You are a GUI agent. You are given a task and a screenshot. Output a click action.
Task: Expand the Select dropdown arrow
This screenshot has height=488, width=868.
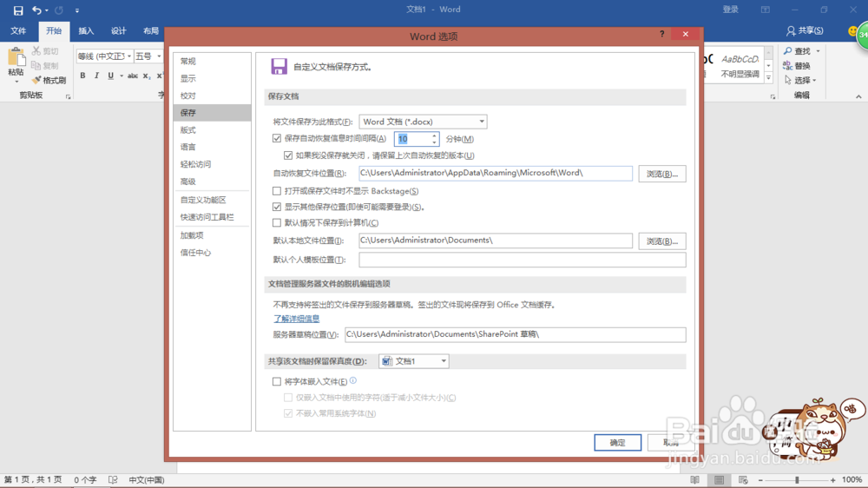click(x=814, y=80)
